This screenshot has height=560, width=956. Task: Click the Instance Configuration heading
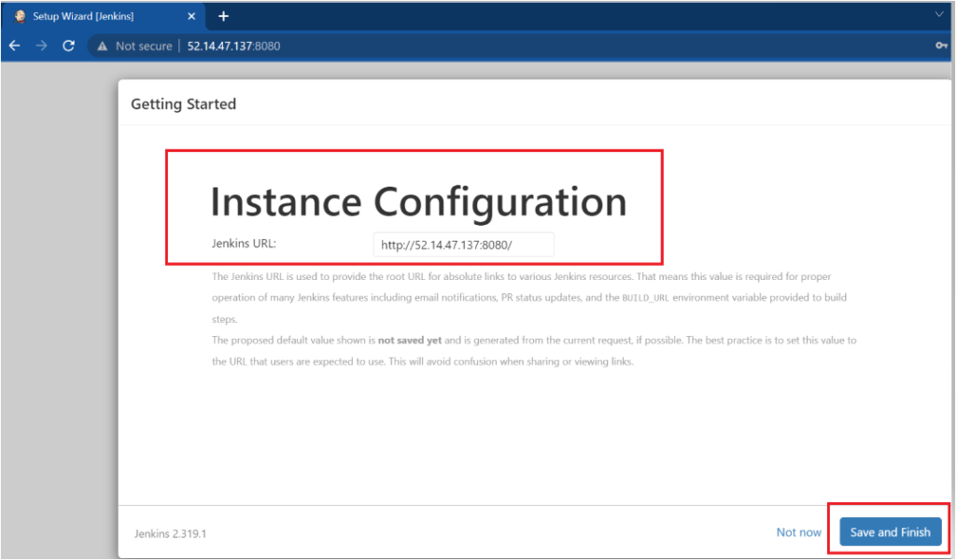(419, 201)
